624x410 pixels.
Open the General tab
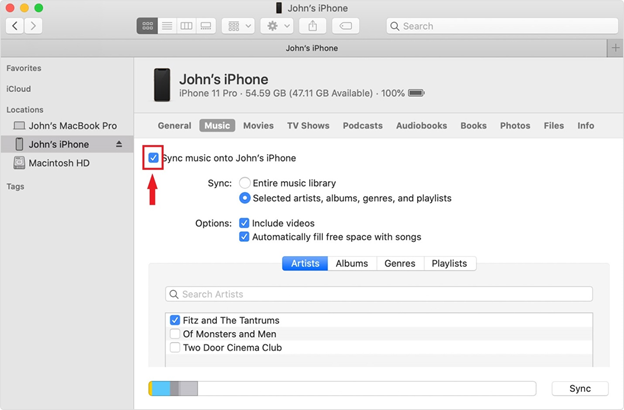174,125
